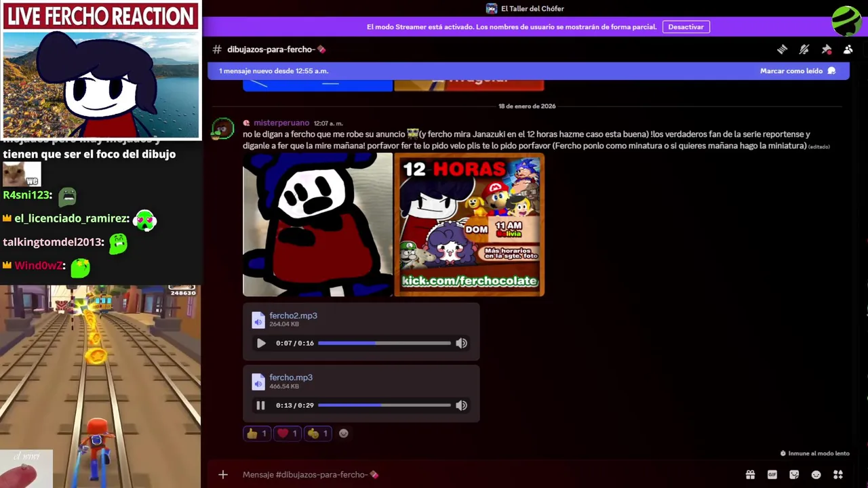Click the new message notice bar text
This screenshot has height=488, width=868.
pos(273,70)
